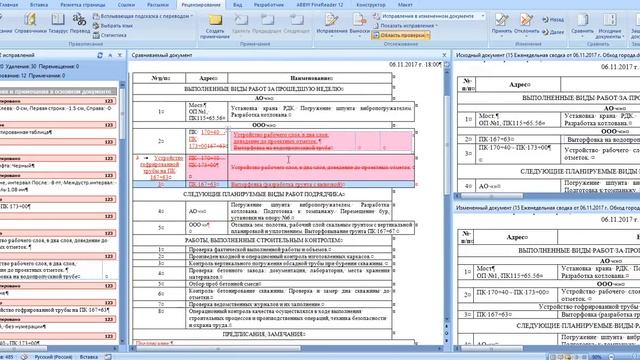This screenshot has width=640, height=360.
Task: Switch to the Вид tab
Action: 238,5
